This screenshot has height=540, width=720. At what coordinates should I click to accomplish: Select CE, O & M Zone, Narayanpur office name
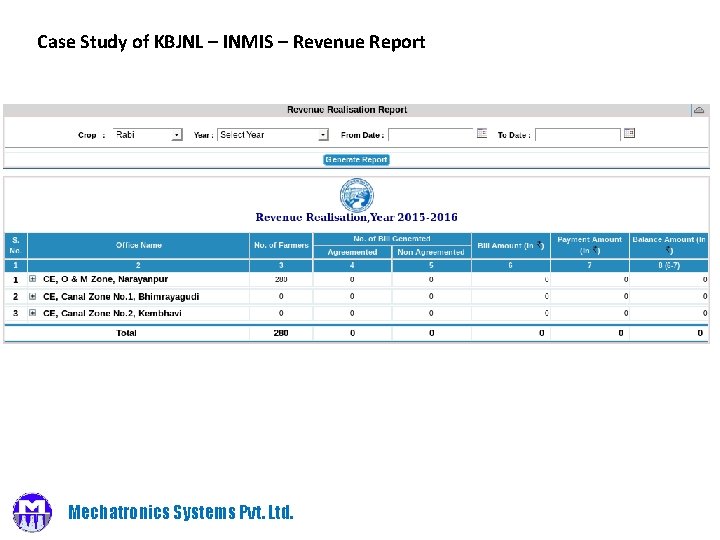click(106, 279)
